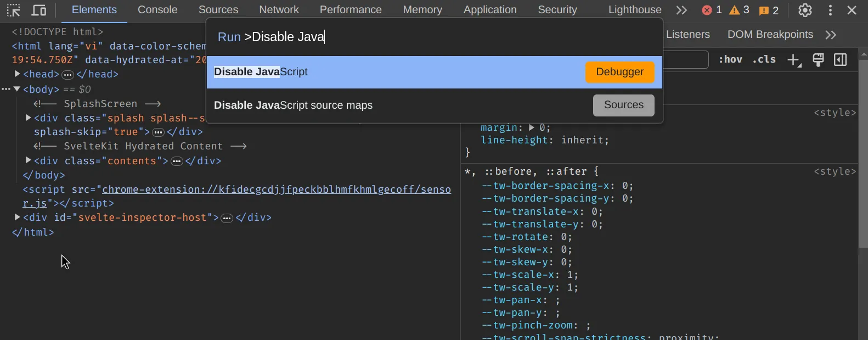Select the closing html tag row
868x340 pixels.
click(x=33, y=232)
